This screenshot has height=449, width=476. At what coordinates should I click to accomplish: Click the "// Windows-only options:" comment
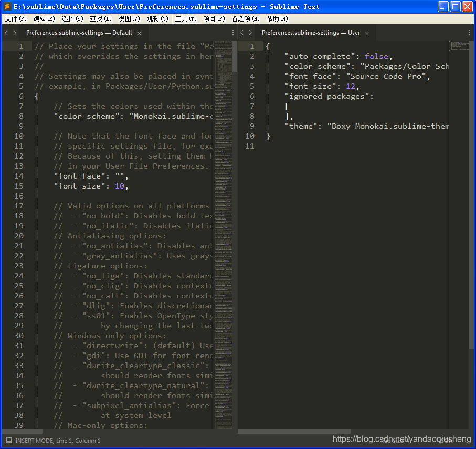click(110, 336)
